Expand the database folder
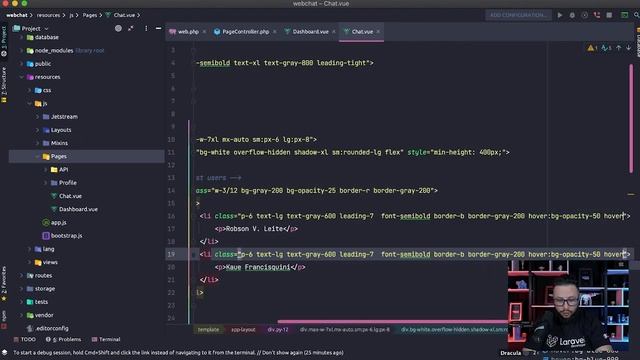 (x=21, y=37)
